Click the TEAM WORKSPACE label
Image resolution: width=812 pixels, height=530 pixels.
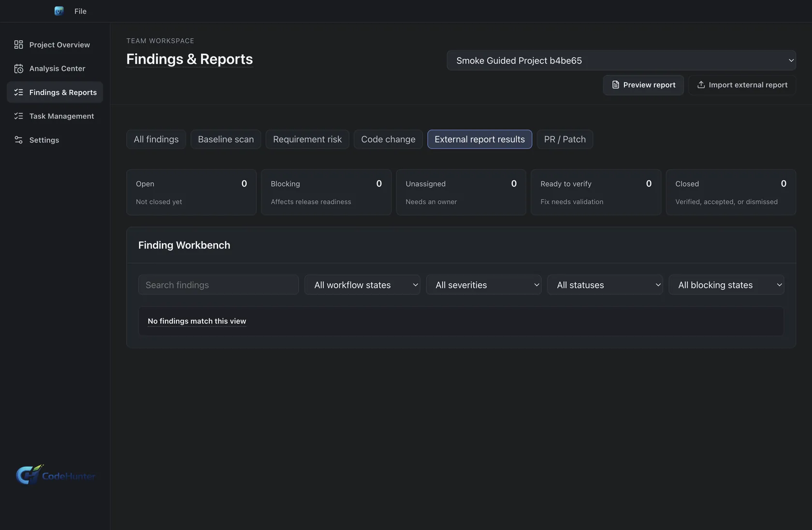pos(160,41)
